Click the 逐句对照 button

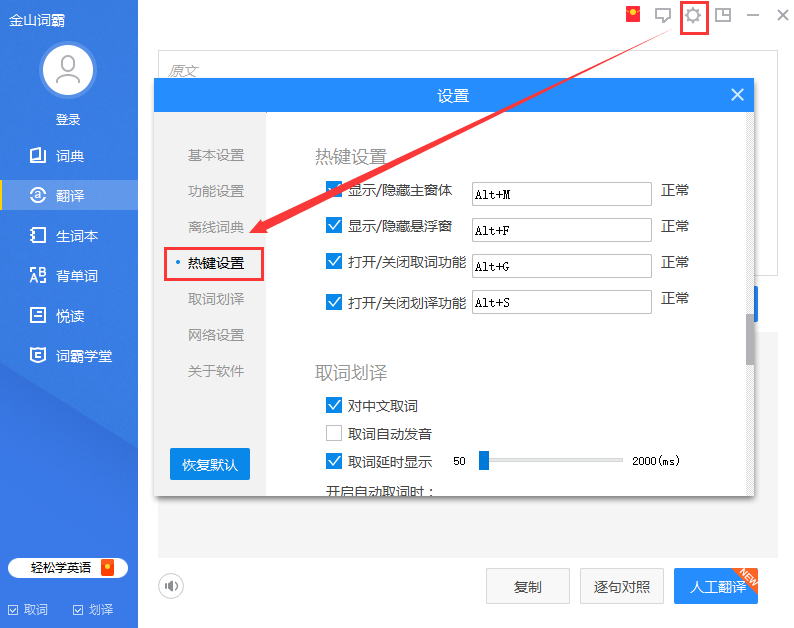click(622, 586)
